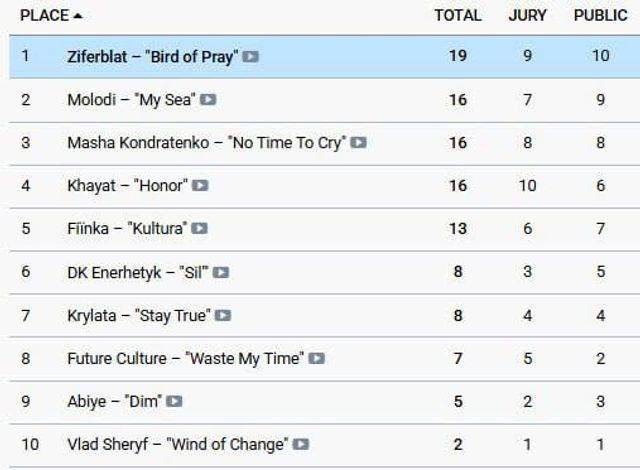Sort results by JURY column
Viewport: 640px width, 470px height.
tap(527, 15)
